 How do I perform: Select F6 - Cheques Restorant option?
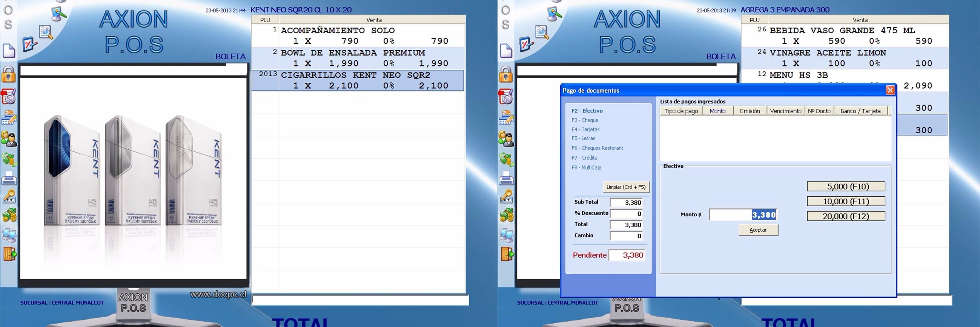[597, 148]
